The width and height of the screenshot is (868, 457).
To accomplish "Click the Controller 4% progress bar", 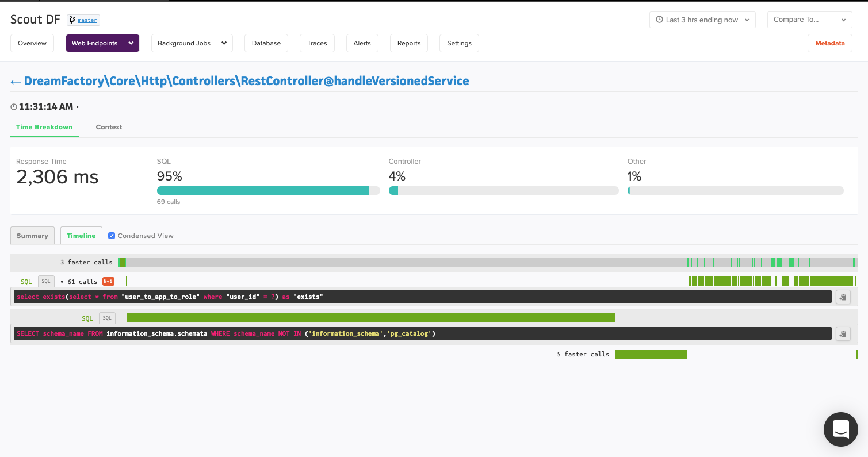I will click(x=504, y=190).
